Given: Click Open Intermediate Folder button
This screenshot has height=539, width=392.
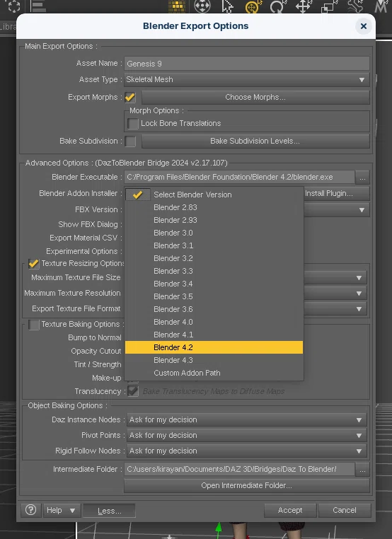Looking at the screenshot, I should coord(246,485).
